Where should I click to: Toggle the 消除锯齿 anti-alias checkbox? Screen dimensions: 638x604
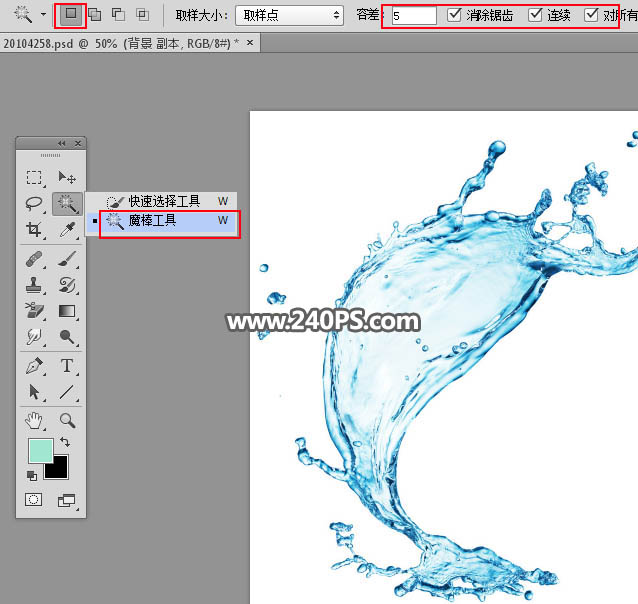[x=454, y=15]
